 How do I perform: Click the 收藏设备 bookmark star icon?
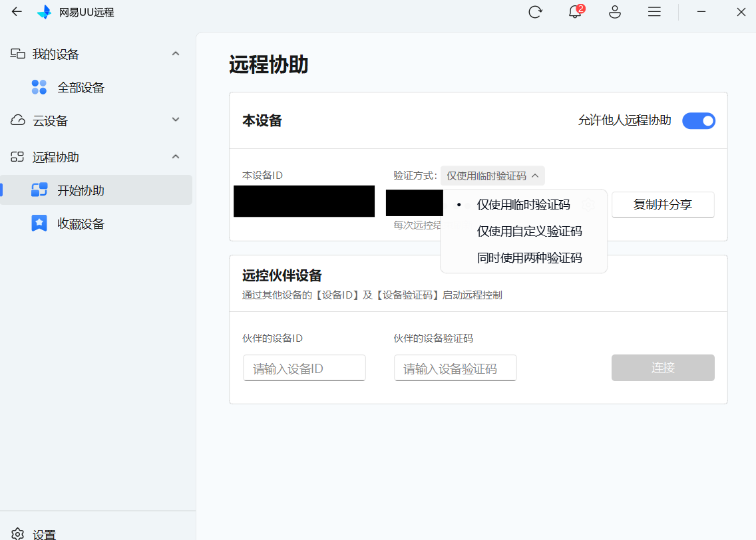[x=39, y=223]
